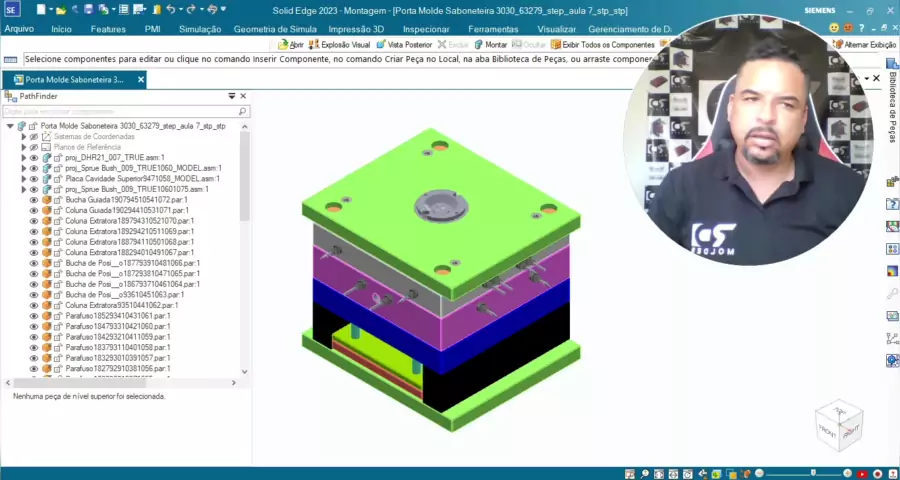Viewport: 900px width, 480px height.
Task: Toggle visibility of Sistemas de Coordenadas
Action: [x=34, y=137]
